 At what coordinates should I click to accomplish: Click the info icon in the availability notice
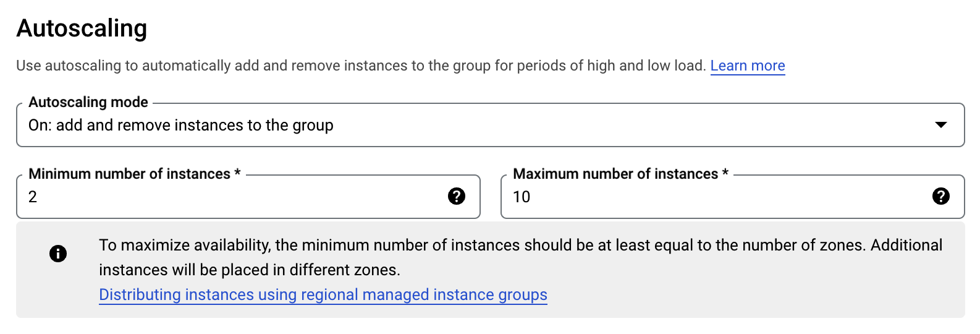58,254
